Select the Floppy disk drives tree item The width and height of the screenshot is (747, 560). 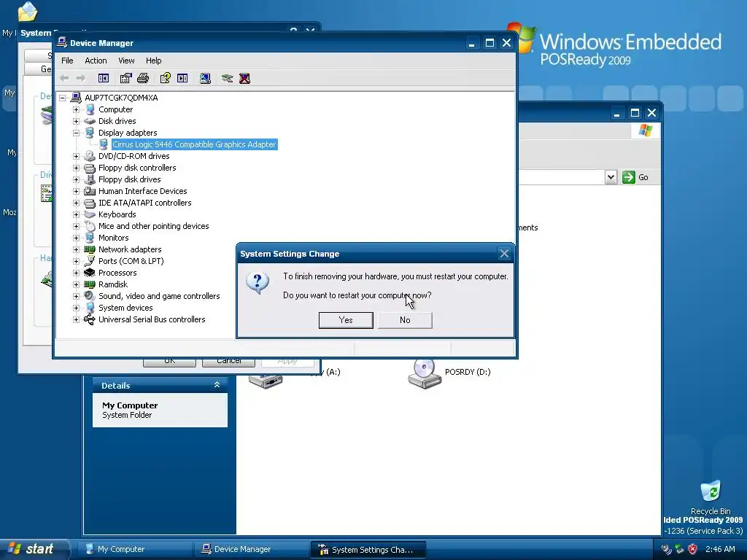point(130,179)
